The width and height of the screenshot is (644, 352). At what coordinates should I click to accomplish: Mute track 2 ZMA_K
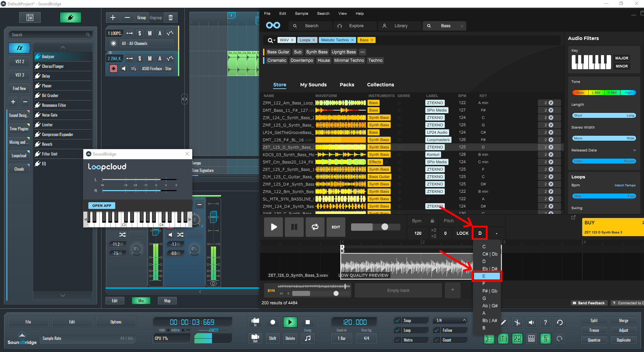point(150,58)
